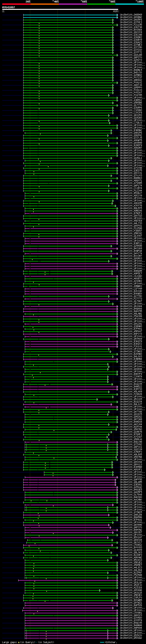Click the green ~80% identity legend segment

[x=101, y=4]
